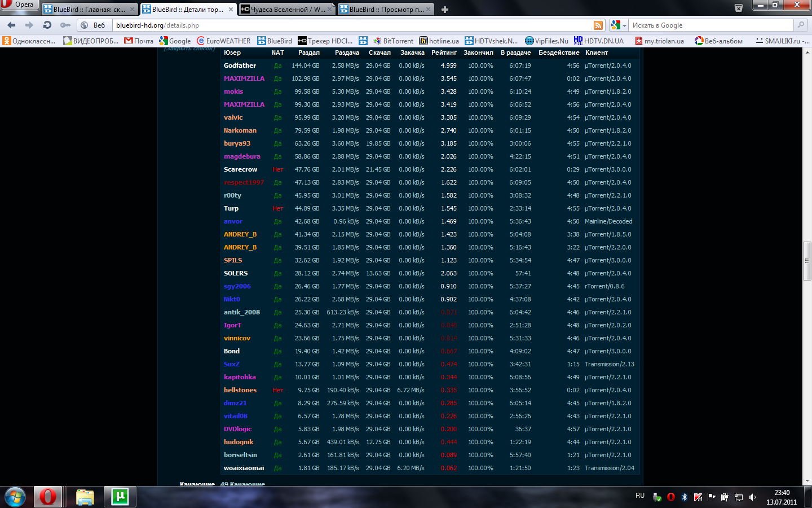Click 'Mainline/Decoded' client text in anvor row
Image resolution: width=812 pixels, height=508 pixels.
[x=608, y=221]
